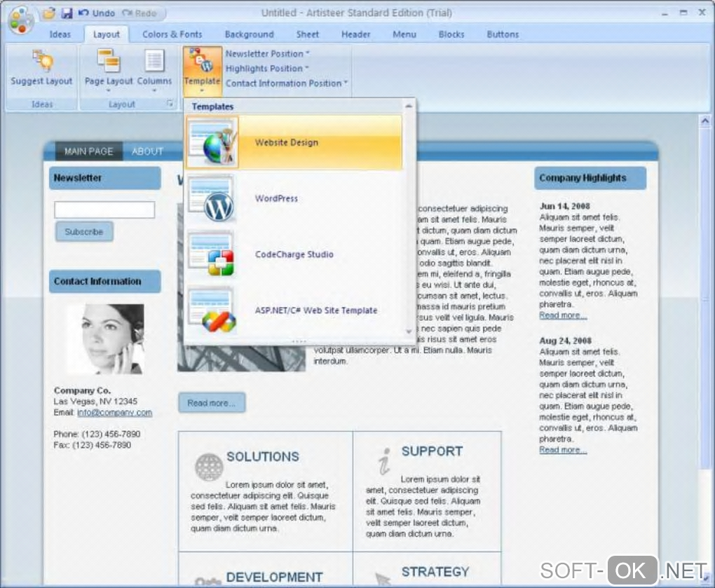Click the ABOUT menu item in preview
Image resolution: width=715 pixels, height=588 pixels.
tap(147, 151)
